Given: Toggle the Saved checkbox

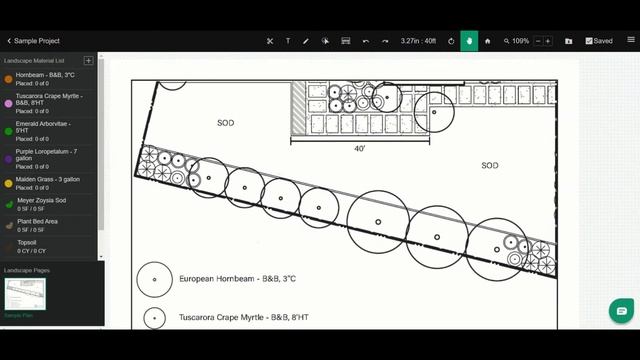Looking at the screenshot, I should coord(589,41).
